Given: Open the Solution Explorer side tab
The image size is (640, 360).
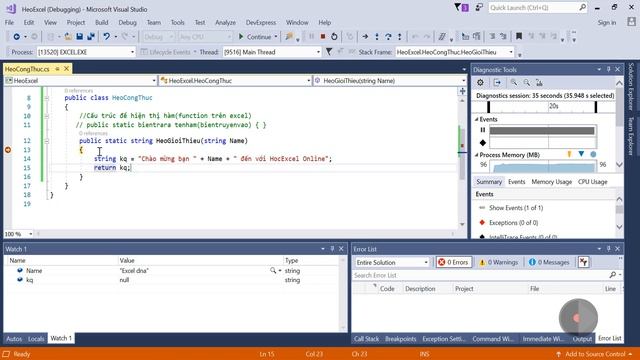Looking at the screenshot, I should (x=631, y=86).
